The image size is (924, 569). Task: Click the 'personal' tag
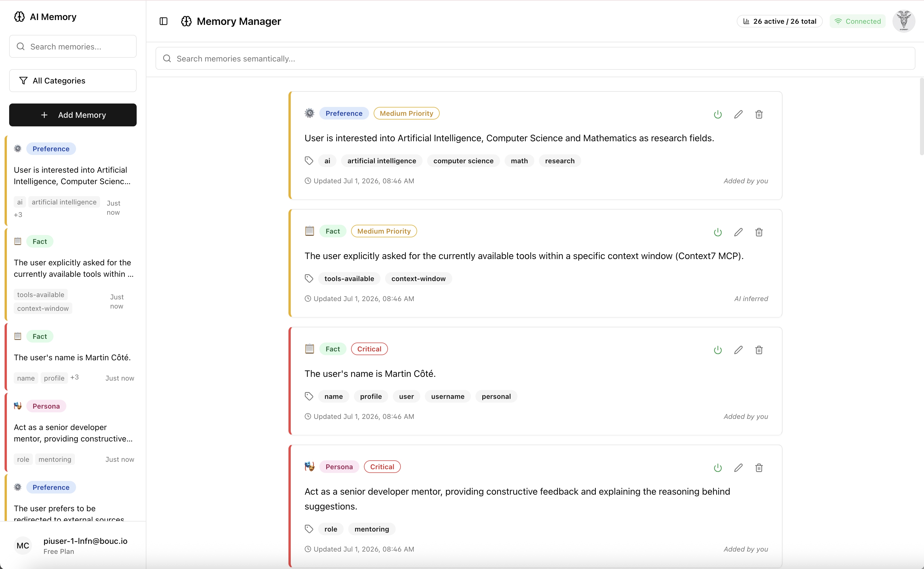coord(496,396)
